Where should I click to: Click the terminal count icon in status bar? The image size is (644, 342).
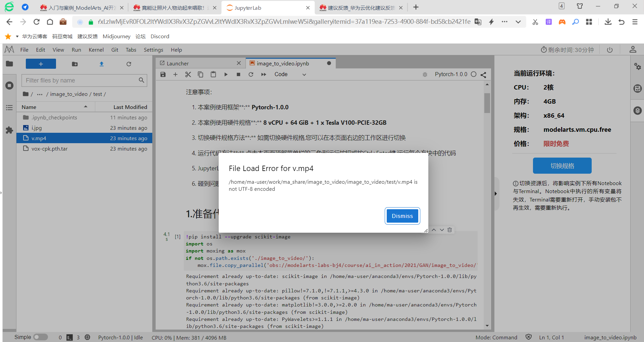tap(69, 337)
